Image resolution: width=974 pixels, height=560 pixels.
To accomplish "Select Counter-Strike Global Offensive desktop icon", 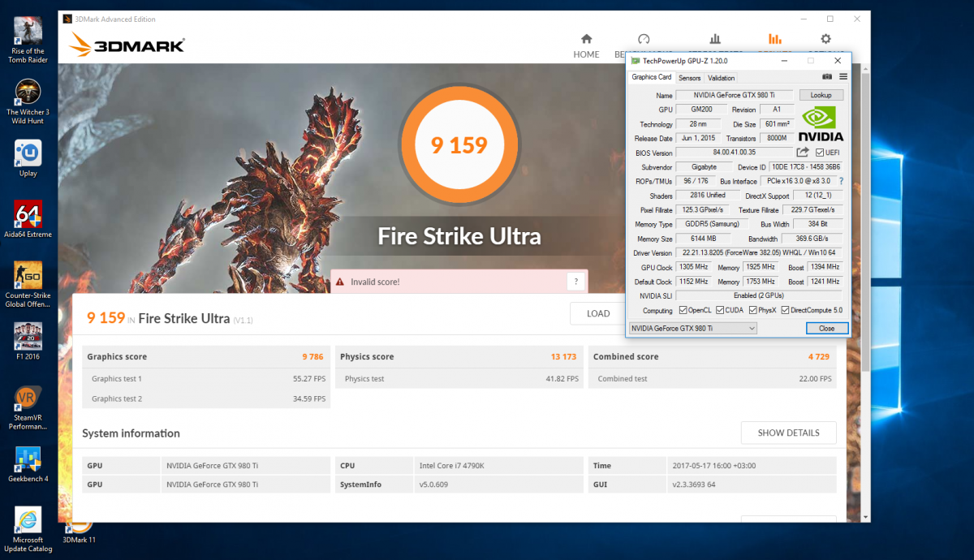I will [28, 285].
